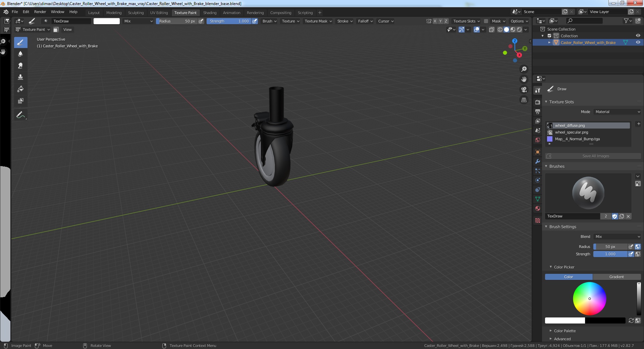Open the Render properties tab
The width and height of the screenshot is (644, 349).
click(x=538, y=102)
